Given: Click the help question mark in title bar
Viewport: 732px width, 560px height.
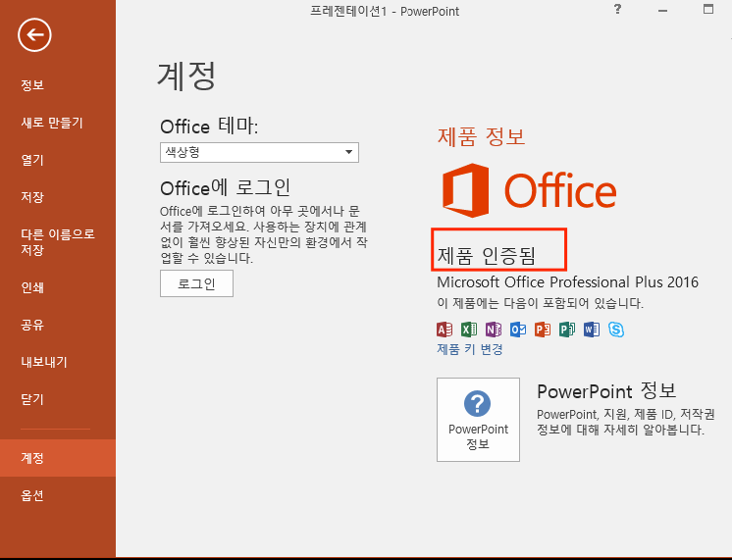Looking at the screenshot, I should point(617,10).
